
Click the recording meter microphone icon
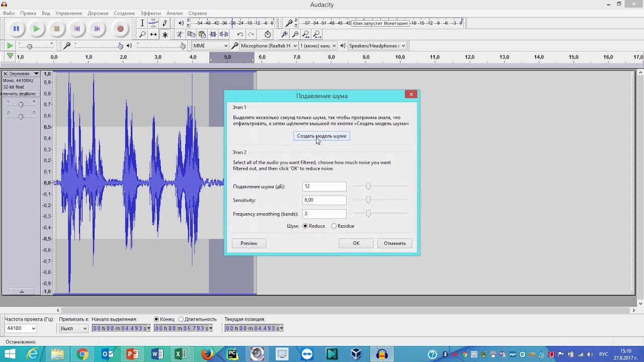tap(289, 23)
